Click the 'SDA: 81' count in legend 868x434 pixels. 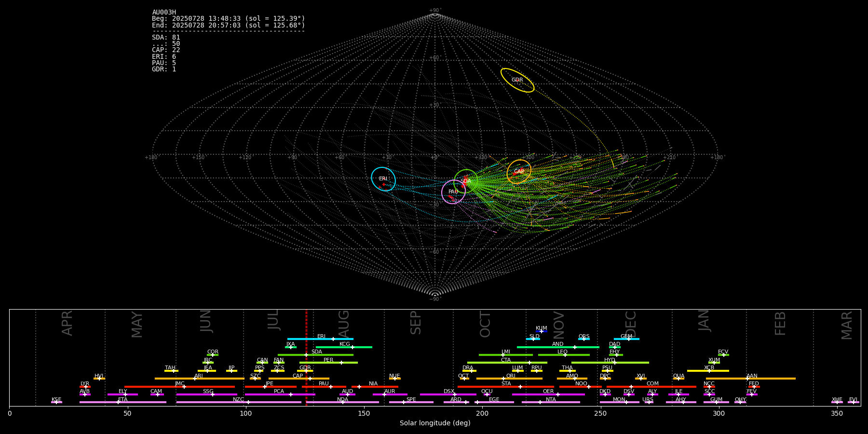[x=166, y=38]
